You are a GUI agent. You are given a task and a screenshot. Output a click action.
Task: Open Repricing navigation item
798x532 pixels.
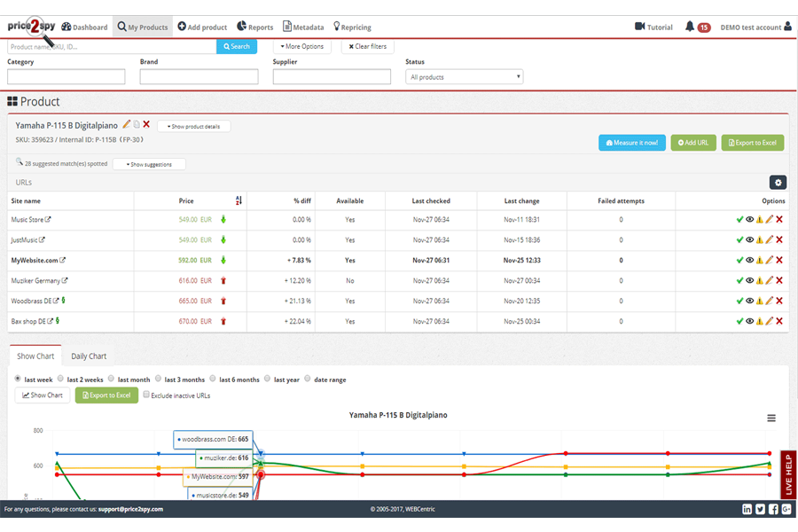click(352, 27)
